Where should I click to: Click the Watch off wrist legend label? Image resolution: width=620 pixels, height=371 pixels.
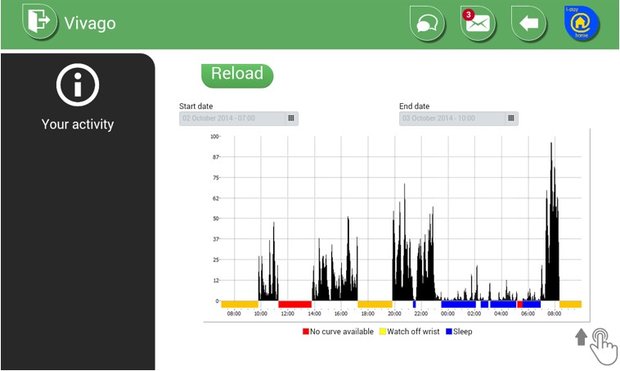tap(413, 331)
